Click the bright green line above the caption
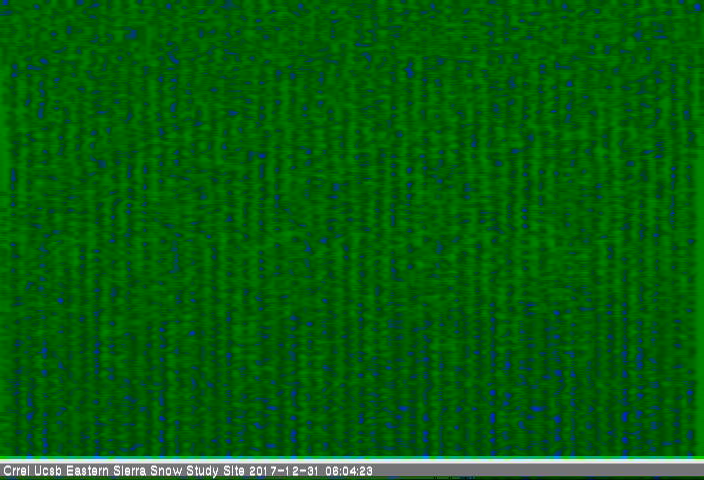Viewport: 704px width, 480px height. 352,460
